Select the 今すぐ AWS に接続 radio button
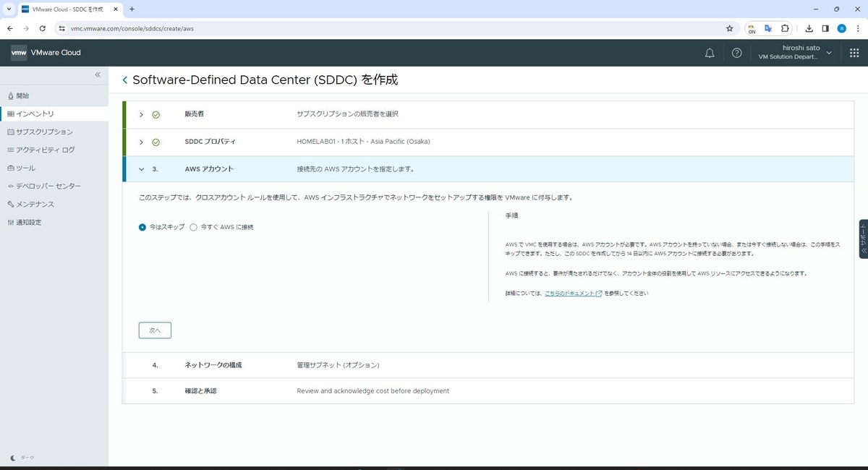This screenshot has width=868, height=470. click(x=193, y=227)
